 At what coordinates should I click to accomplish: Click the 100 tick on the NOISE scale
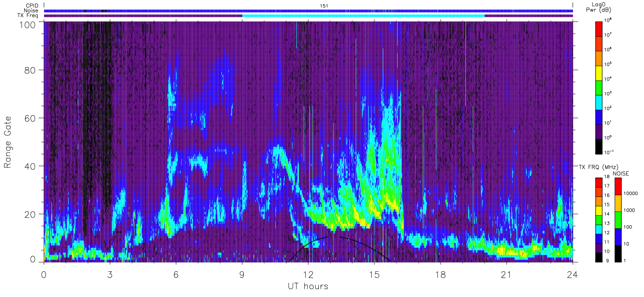pos(628,227)
